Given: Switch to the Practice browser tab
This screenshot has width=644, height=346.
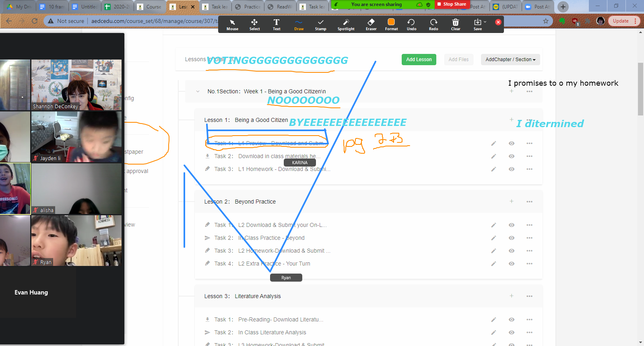Looking at the screenshot, I should [248, 6].
